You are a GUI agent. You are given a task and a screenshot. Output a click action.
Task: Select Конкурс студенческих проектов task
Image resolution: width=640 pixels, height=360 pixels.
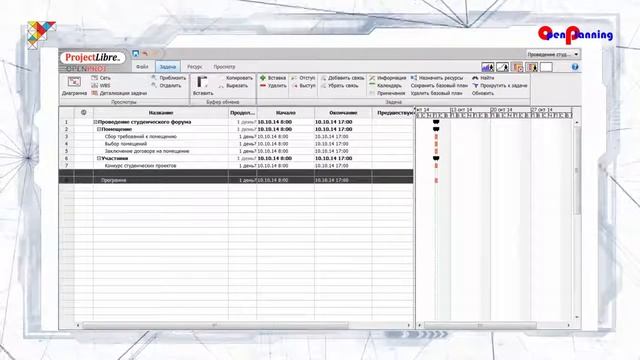coord(140,166)
